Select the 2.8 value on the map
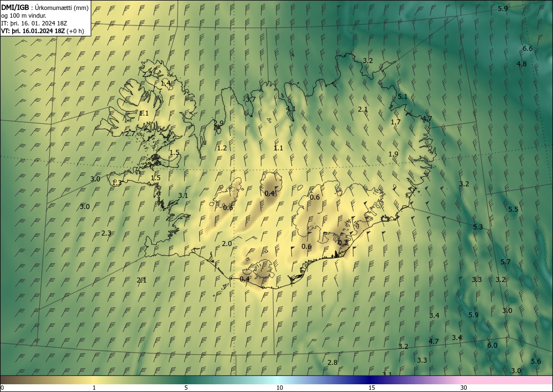 (332, 362)
